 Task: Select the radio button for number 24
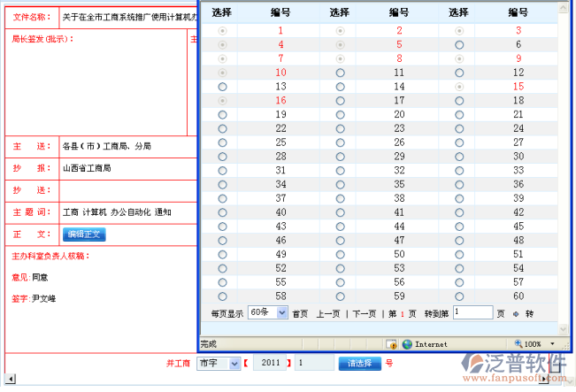459,128
